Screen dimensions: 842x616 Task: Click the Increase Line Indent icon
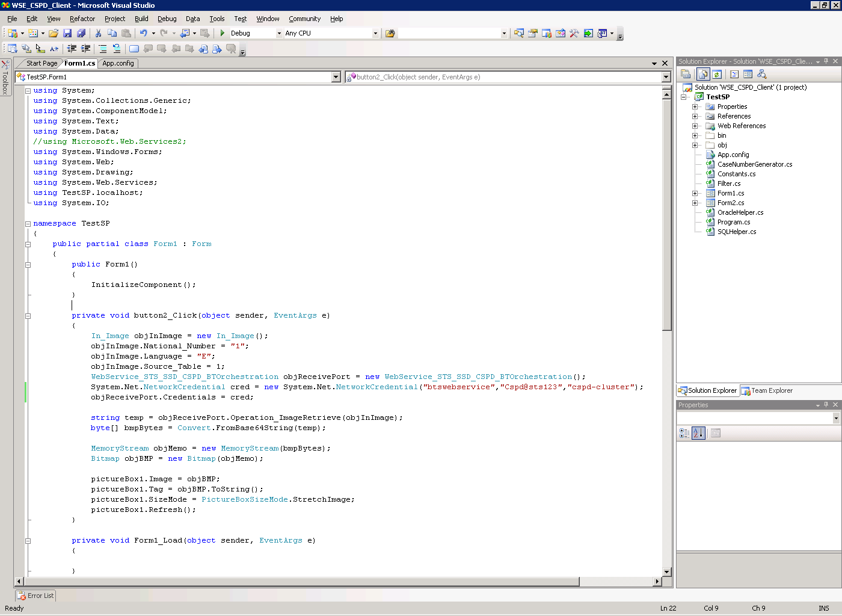[x=86, y=49]
